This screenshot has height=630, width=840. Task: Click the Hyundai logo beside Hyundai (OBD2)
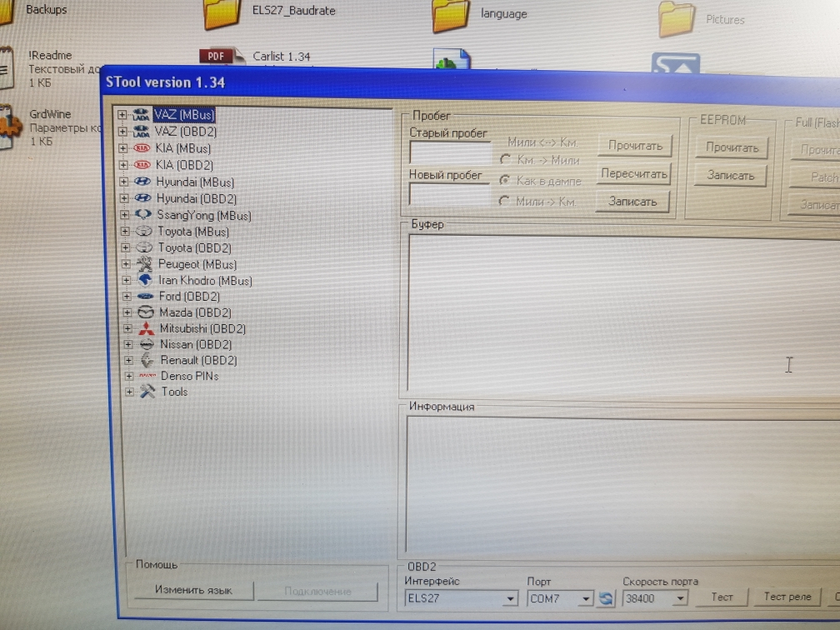click(x=143, y=198)
